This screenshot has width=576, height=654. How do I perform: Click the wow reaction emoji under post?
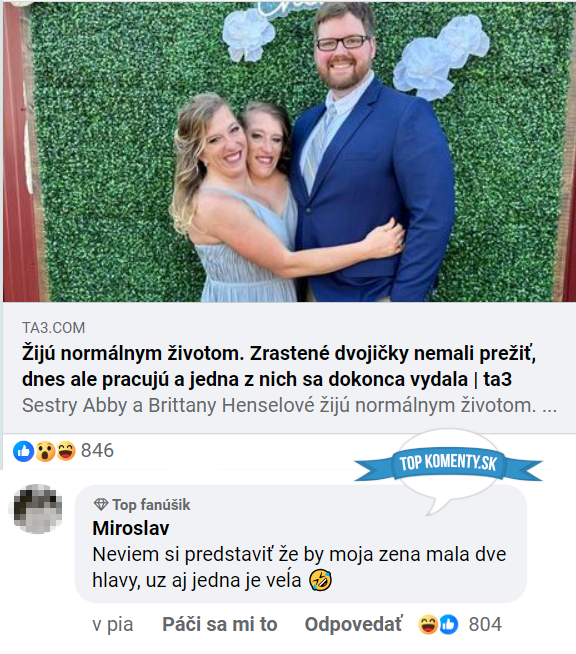click(45, 451)
